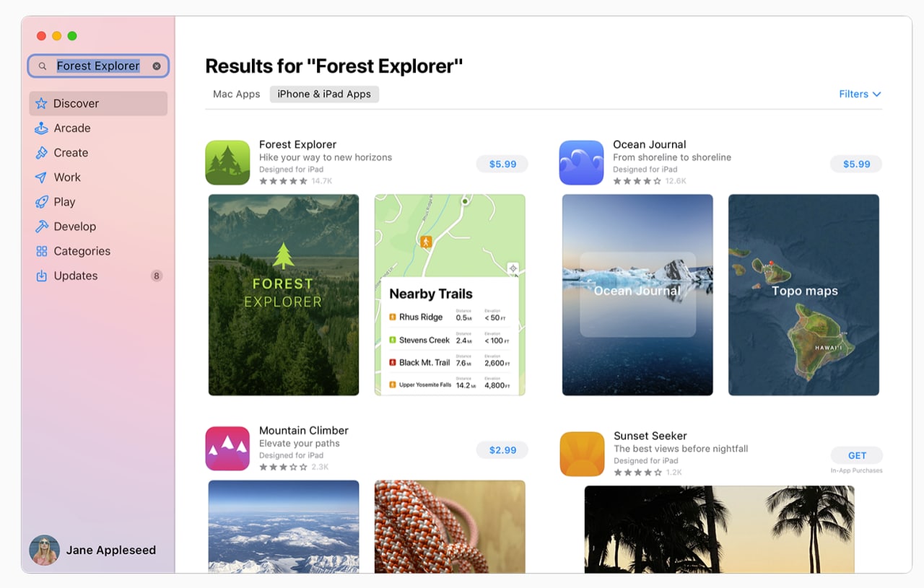Select the iPhone & iPad Apps tab

324,94
